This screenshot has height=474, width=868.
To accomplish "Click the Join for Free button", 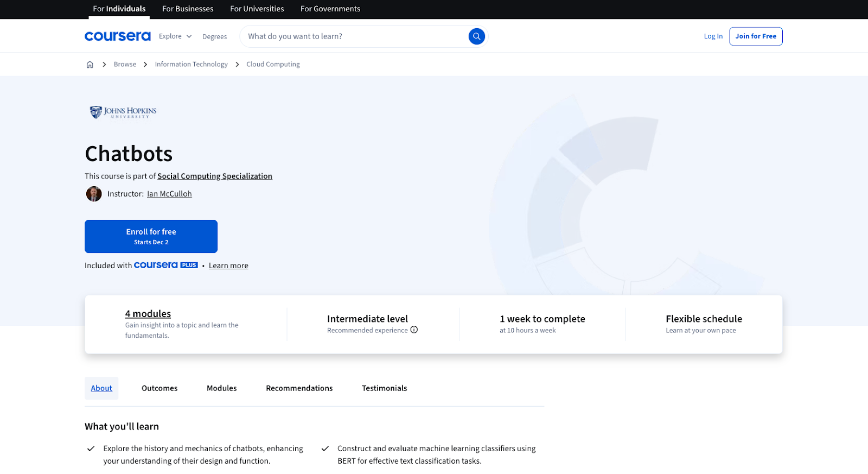I will 756,36.
